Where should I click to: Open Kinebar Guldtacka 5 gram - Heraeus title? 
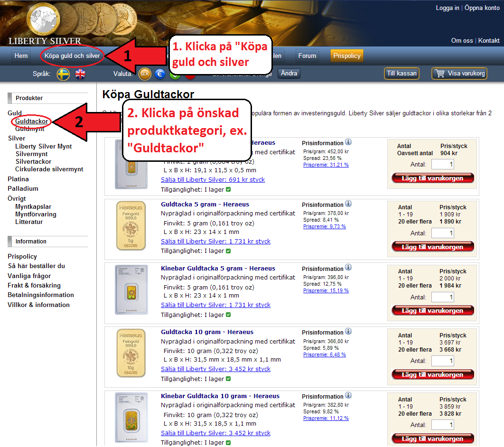218,268
